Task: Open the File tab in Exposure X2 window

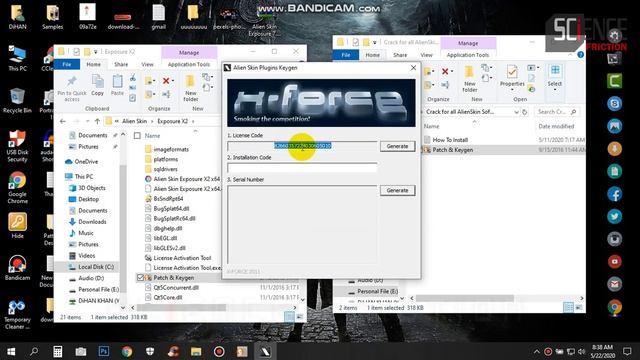Action: click(67, 64)
